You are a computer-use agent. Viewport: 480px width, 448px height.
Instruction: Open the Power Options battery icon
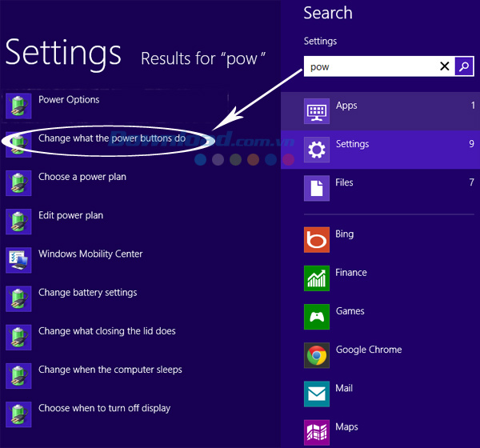18,106
